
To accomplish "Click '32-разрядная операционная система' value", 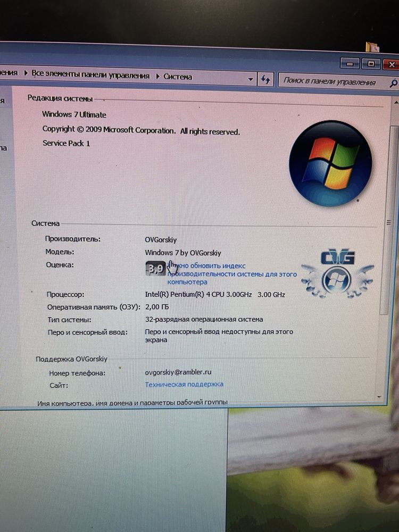I will point(204,319).
